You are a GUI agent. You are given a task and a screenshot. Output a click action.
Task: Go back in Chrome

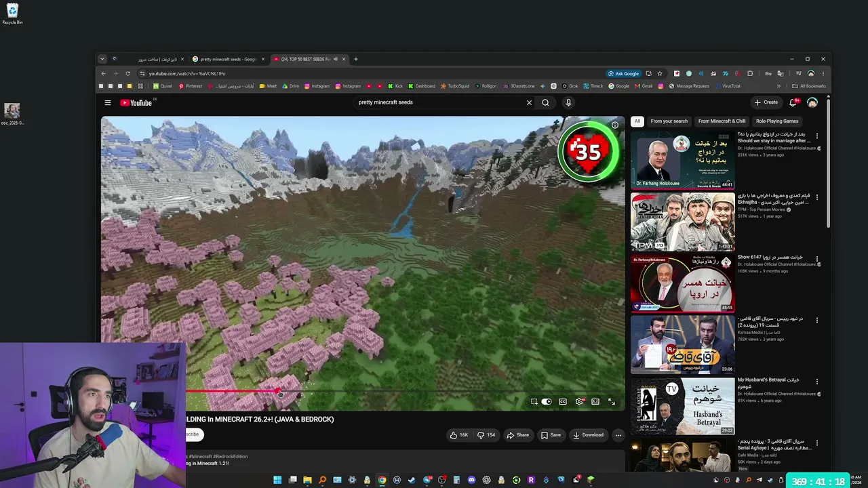103,73
